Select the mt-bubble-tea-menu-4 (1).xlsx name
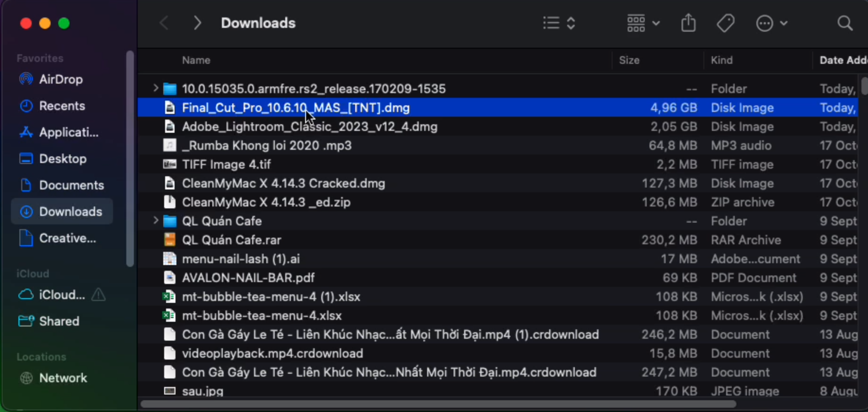868x412 pixels. [x=271, y=297]
